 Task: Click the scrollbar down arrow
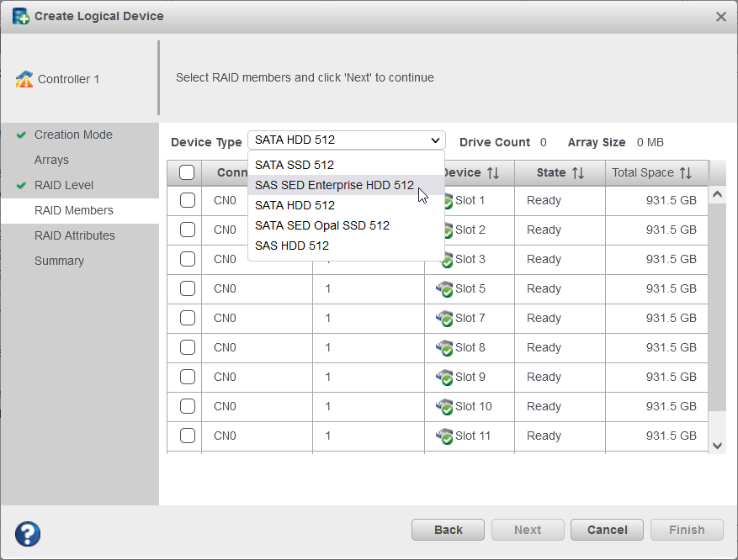click(717, 445)
